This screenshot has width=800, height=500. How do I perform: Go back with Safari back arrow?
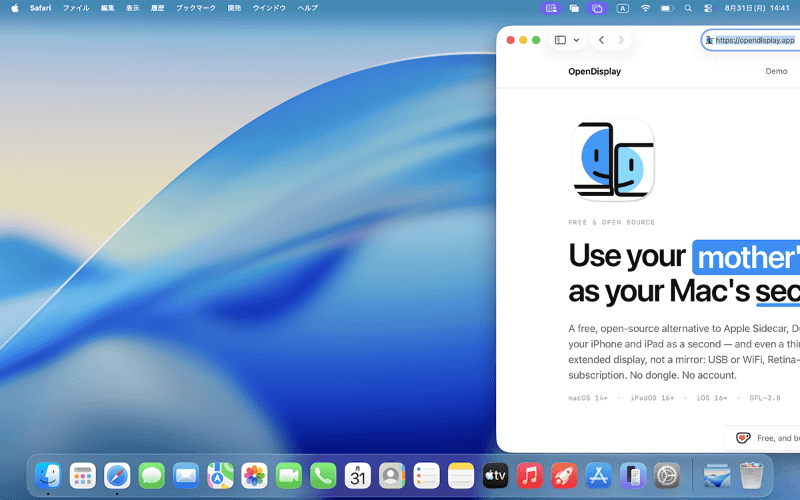(x=602, y=40)
